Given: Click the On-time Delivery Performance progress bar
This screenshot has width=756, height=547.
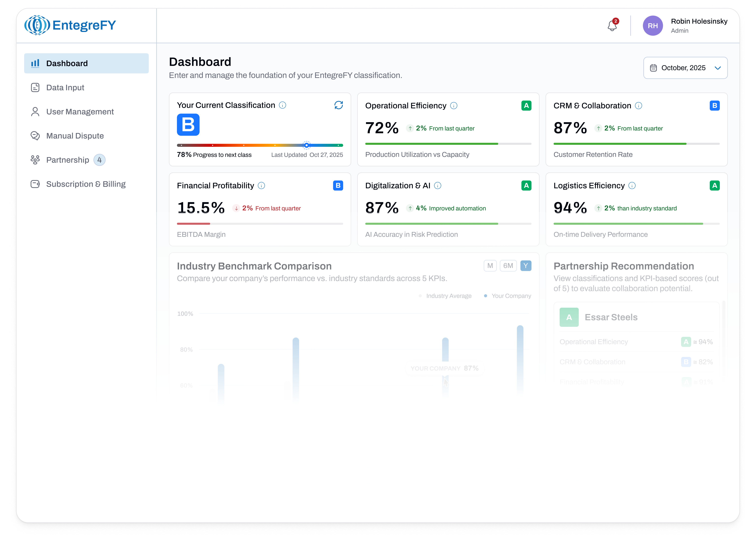Looking at the screenshot, I should pos(636,224).
